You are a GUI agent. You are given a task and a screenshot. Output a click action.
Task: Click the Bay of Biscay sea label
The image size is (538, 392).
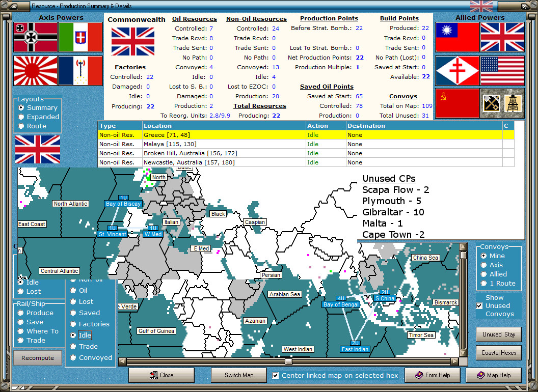coord(123,204)
